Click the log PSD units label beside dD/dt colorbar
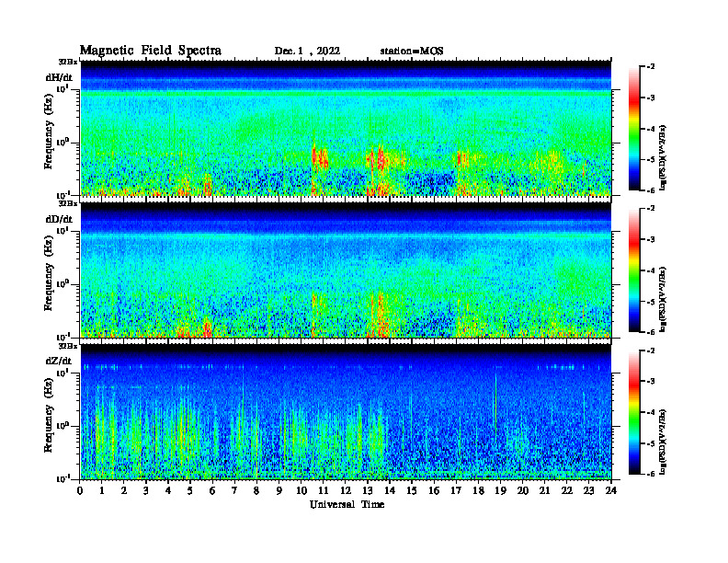 664,299
